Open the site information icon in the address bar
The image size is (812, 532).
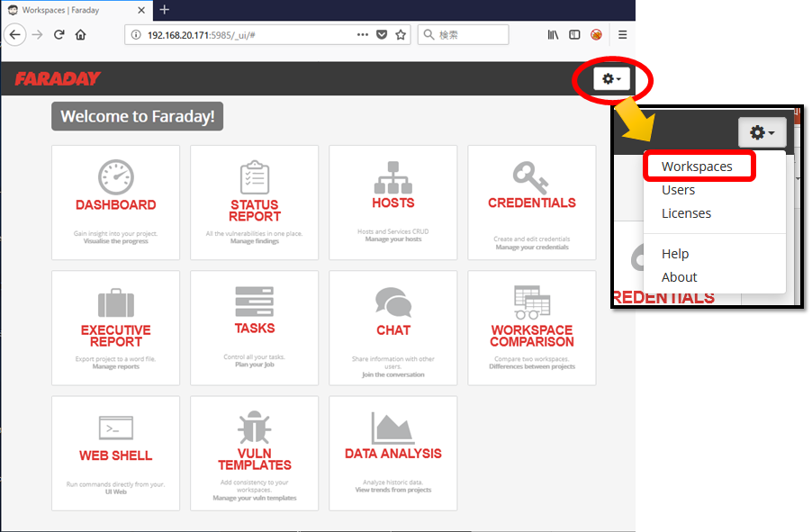coord(136,35)
